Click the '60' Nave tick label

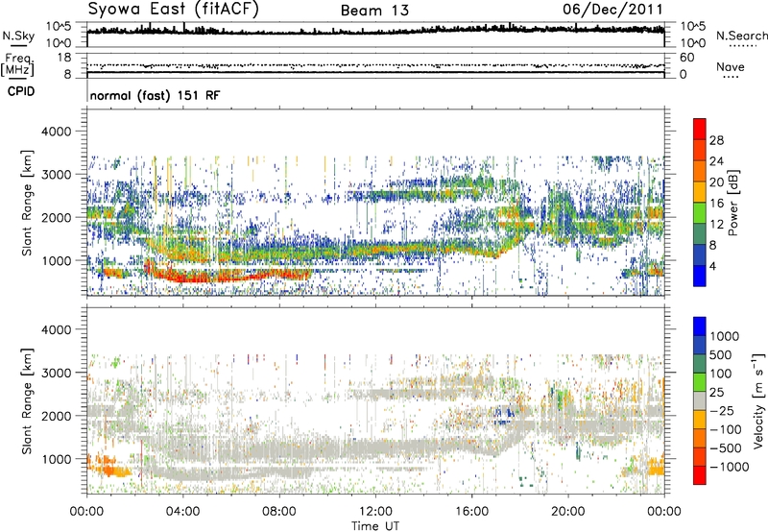(686, 58)
